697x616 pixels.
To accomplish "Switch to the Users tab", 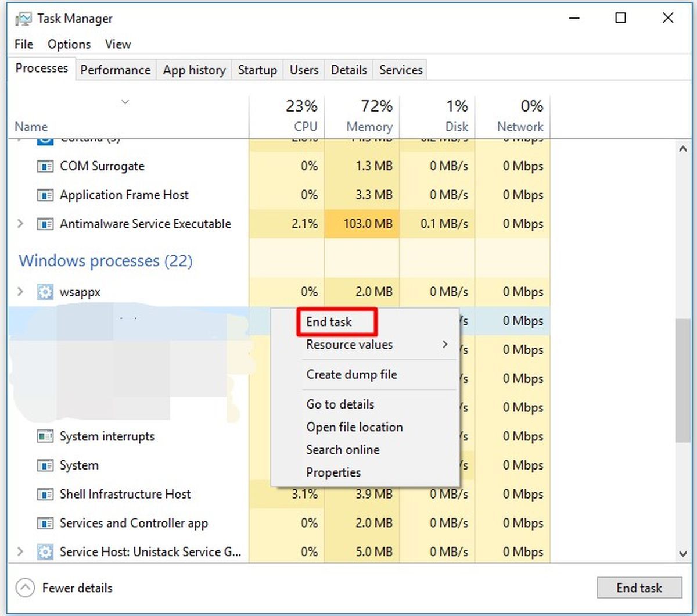I will click(x=304, y=70).
